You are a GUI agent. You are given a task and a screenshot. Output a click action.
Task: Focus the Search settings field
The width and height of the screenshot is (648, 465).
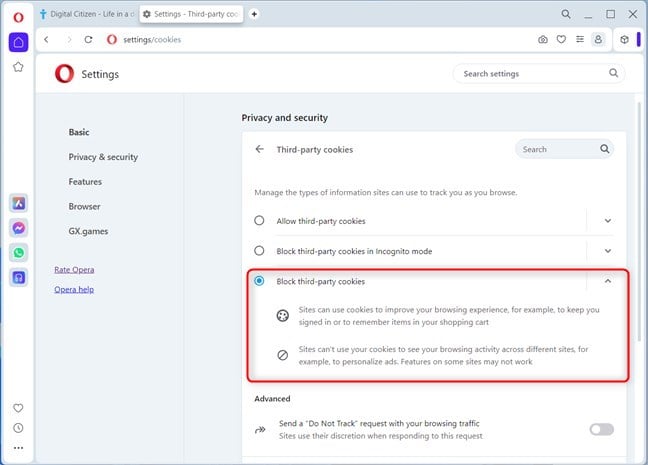[x=538, y=74]
